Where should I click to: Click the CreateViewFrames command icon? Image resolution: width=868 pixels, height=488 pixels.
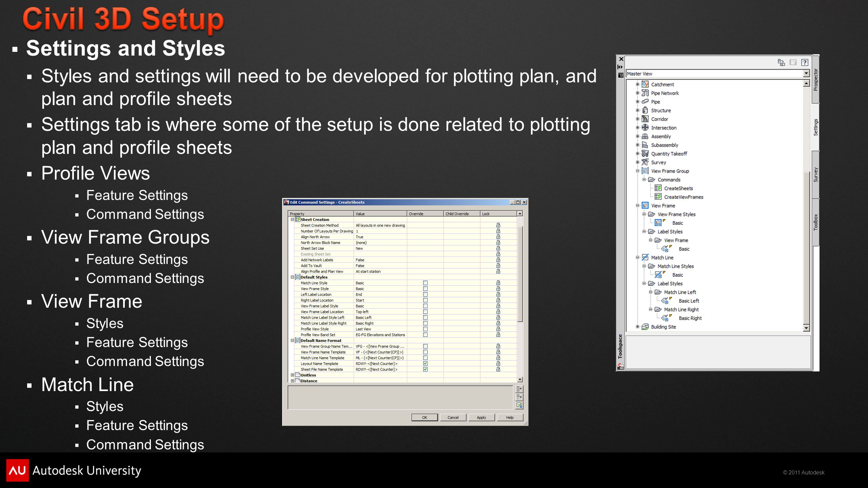pyautogui.click(x=658, y=197)
